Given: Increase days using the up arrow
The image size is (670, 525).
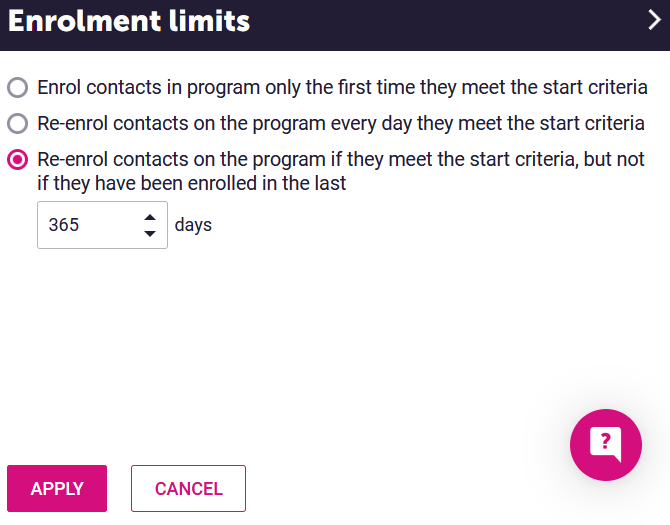Looking at the screenshot, I should [x=150, y=217].
